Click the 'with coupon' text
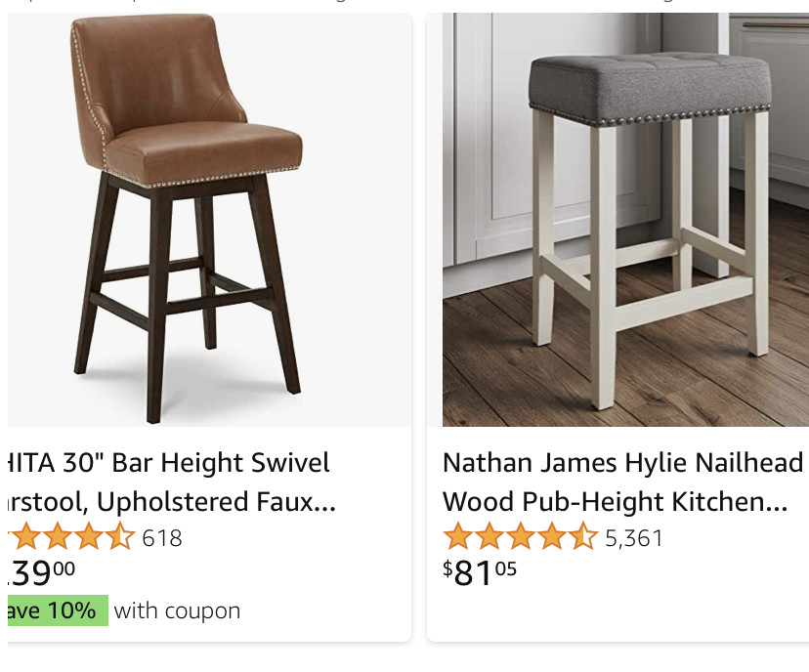 tap(177, 611)
